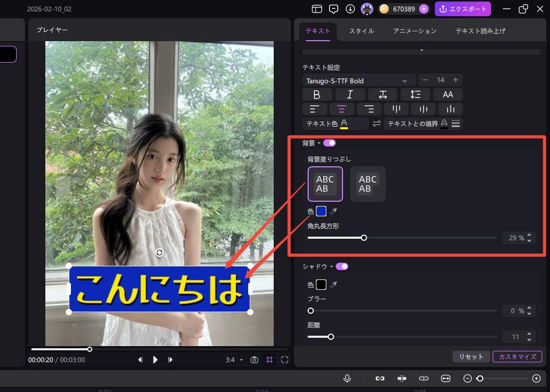Collapse the シャドウ section arrow
The image size is (550, 392).
(332, 267)
